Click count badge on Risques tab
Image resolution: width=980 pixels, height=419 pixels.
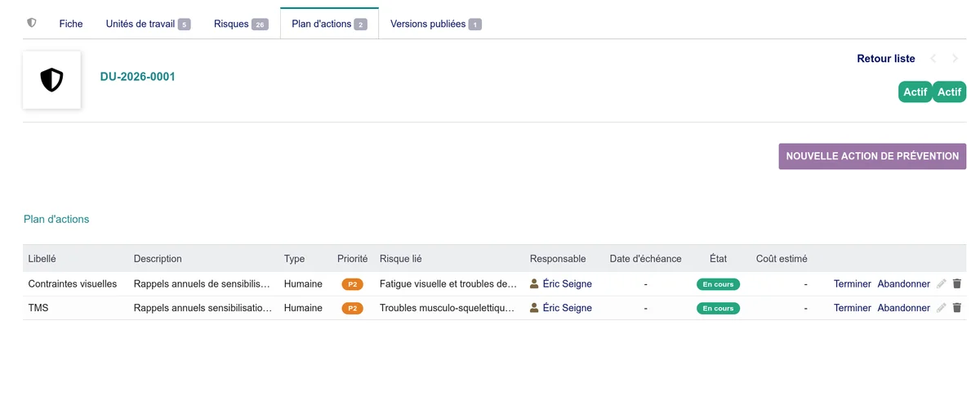point(260,25)
